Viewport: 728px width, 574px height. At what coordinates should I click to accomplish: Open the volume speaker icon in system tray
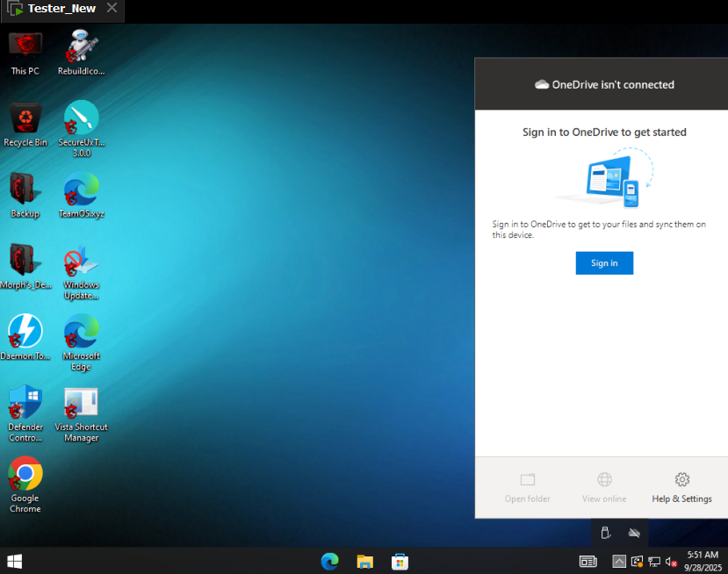point(671,562)
